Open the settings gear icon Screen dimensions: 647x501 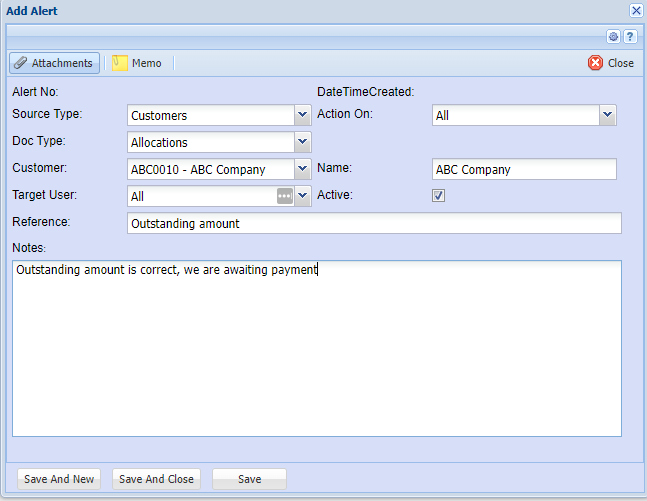(x=614, y=37)
